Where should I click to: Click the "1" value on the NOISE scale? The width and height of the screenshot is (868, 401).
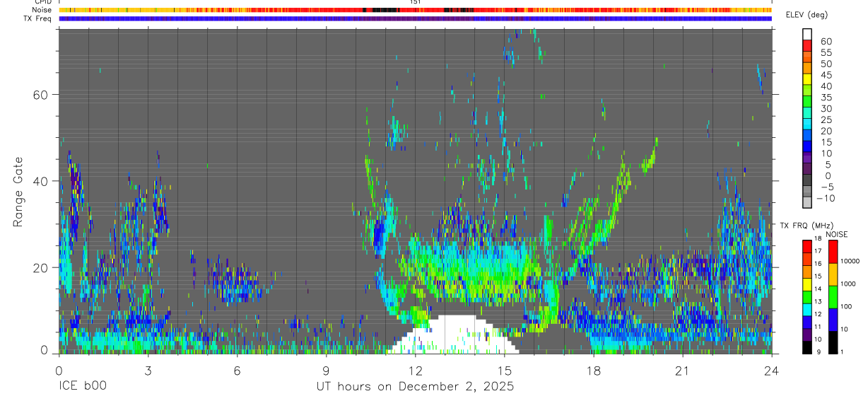pos(842,351)
